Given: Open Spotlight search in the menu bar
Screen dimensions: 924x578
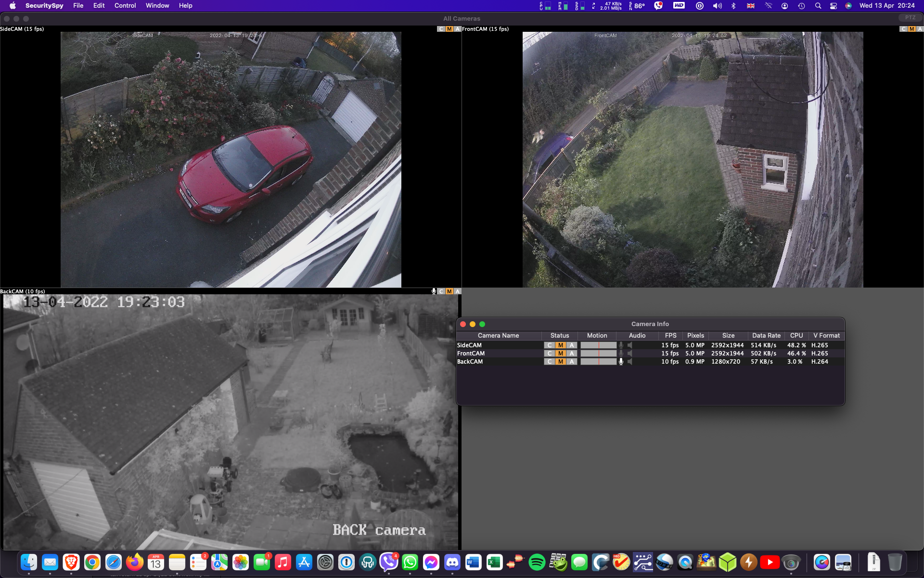Looking at the screenshot, I should (x=818, y=6).
